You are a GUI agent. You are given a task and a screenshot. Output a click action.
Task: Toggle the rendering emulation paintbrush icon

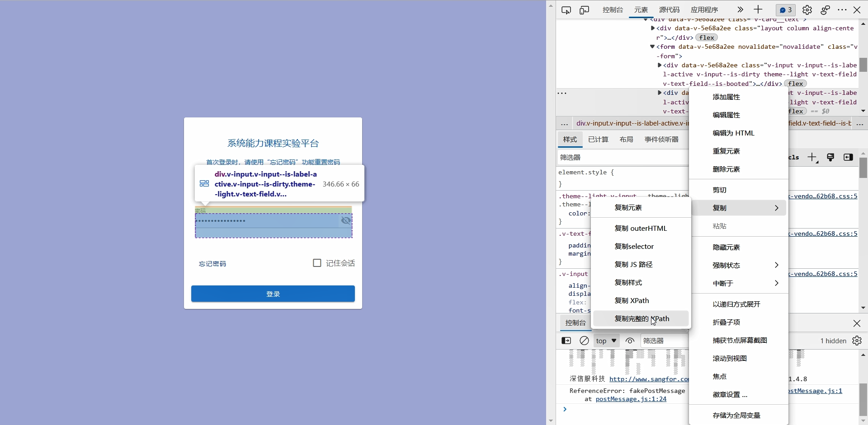coord(830,157)
